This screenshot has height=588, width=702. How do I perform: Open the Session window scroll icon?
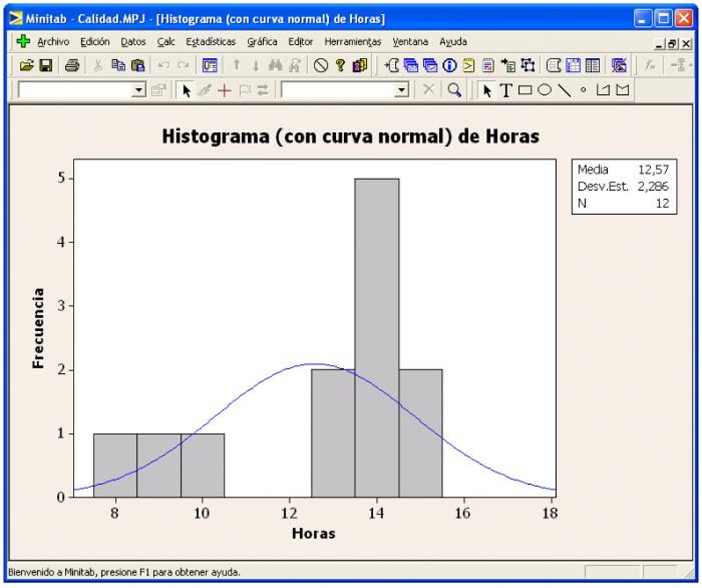(554, 66)
